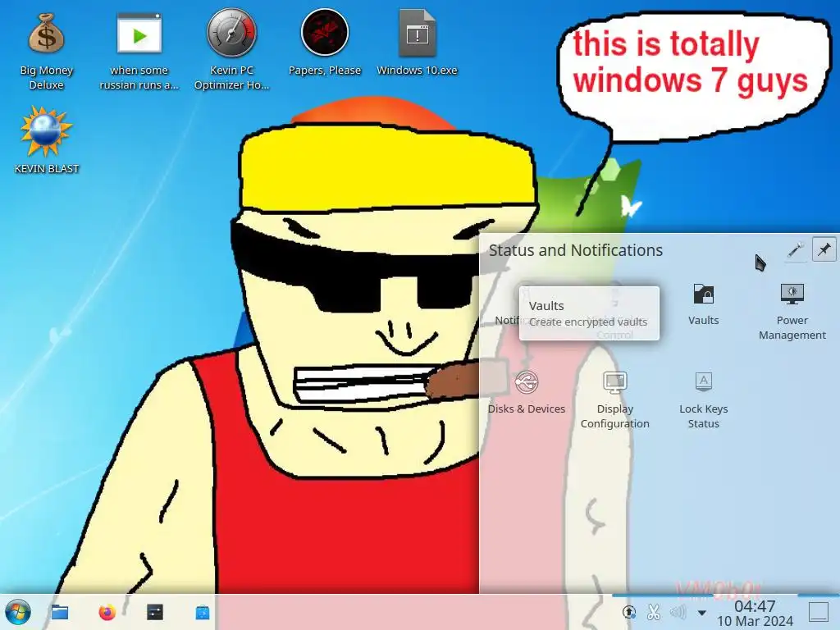Screen dimensions: 840x630
Task: Open the 'when some russian runs a...' shortcut
Action: click(139, 51)
